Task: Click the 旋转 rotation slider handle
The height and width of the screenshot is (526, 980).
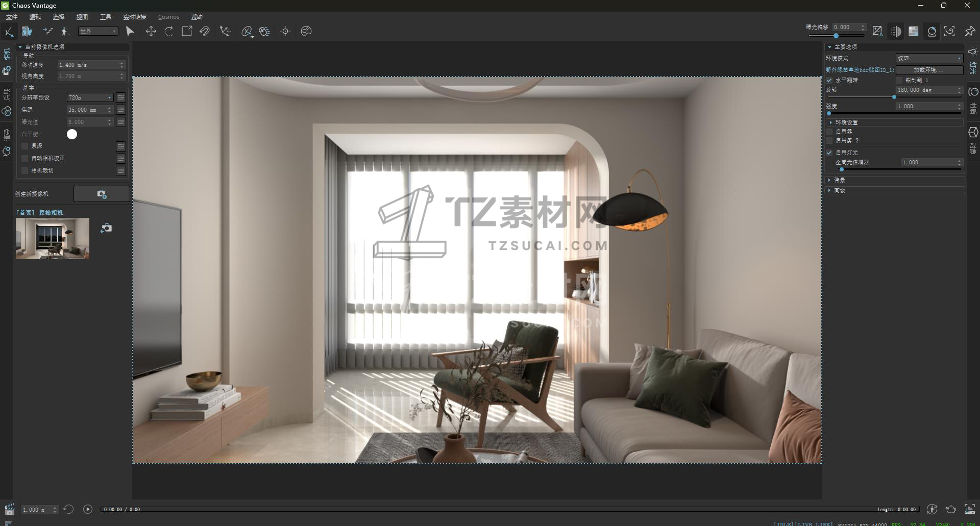Action: (x=894, y=97)
